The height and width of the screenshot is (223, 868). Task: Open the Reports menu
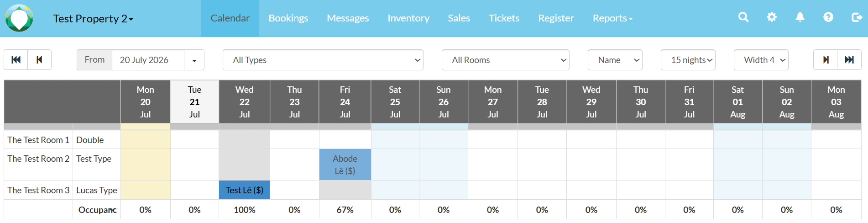pyautogui.click(x=612, y=18)
